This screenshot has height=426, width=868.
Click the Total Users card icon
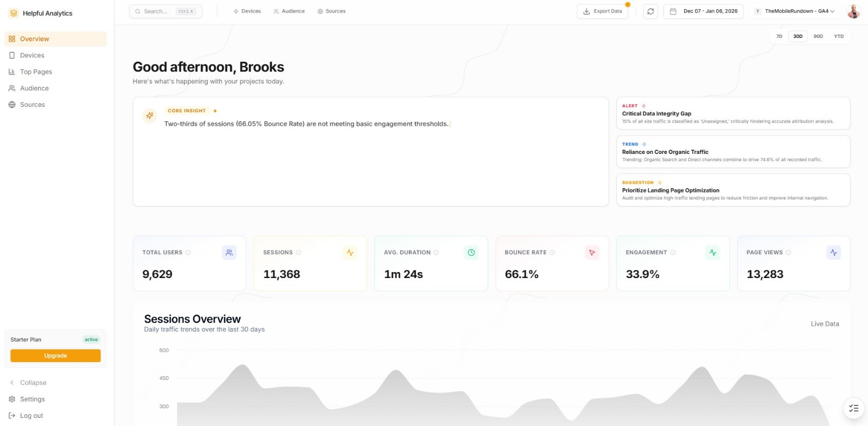coord(229,253)
